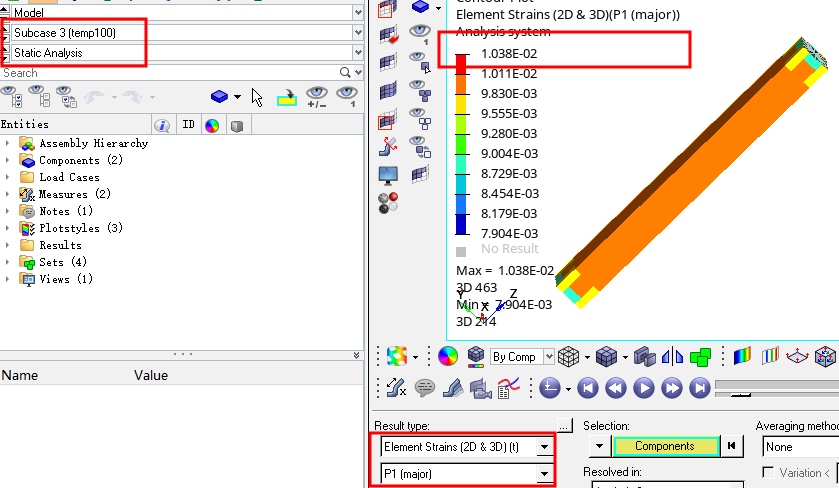839x488 pixels.
Task: Click the selector arrow cursor icon
Action: (x=257, y=97)
